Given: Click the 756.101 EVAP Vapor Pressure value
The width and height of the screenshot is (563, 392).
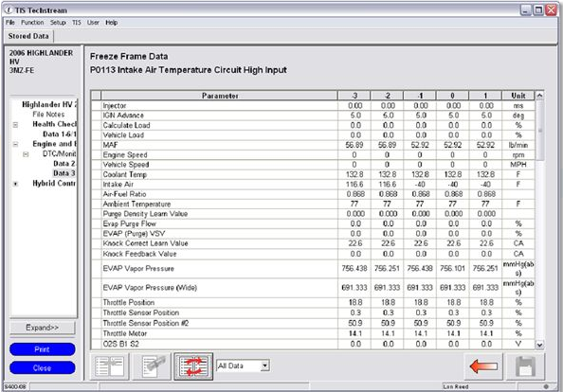Looking at the screenshot, I should tap(452, 269).
